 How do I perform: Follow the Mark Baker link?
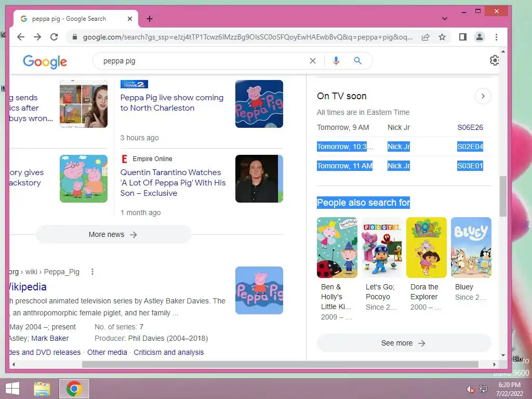[x=50, y=338]
